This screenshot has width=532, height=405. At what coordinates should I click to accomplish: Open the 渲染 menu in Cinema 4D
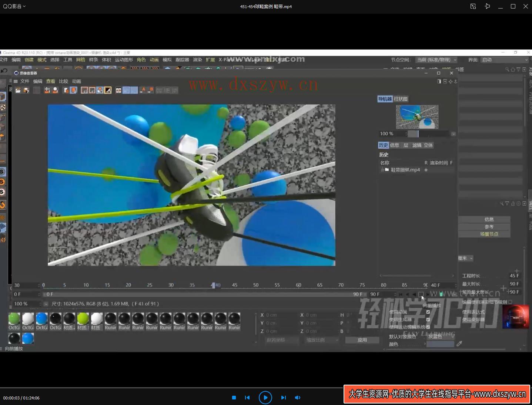pyautogui.click(x=197, y=60)
